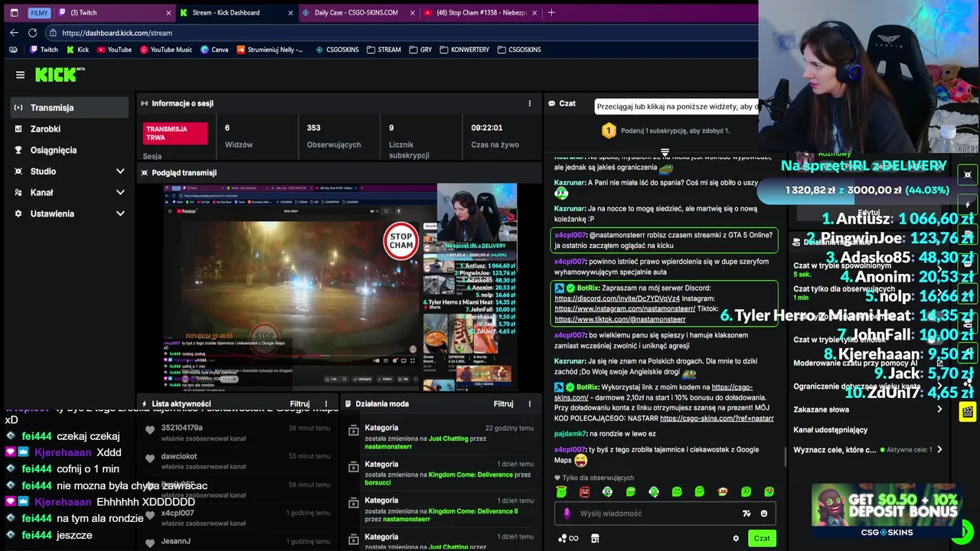Click the chat panel scrollbar
The width and height of the screenshot is (980, 551).
pos(785,455)
